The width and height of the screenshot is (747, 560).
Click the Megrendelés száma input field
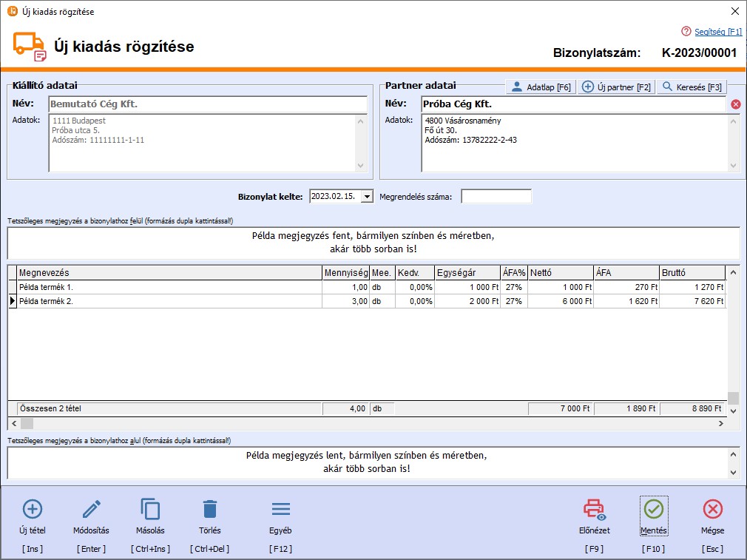click(496, 197)
